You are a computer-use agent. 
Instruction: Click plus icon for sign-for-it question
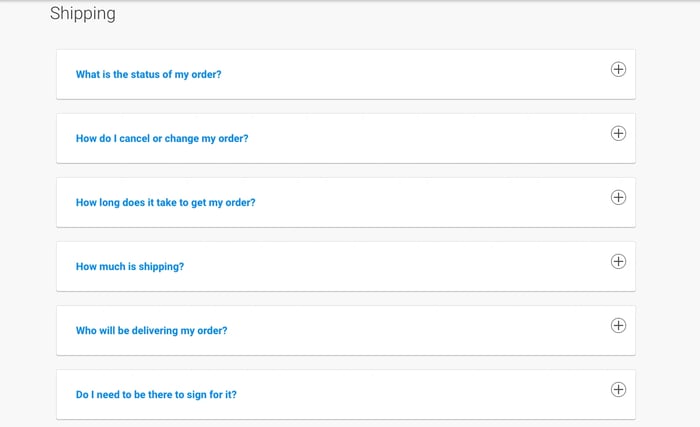click(618, 389)
